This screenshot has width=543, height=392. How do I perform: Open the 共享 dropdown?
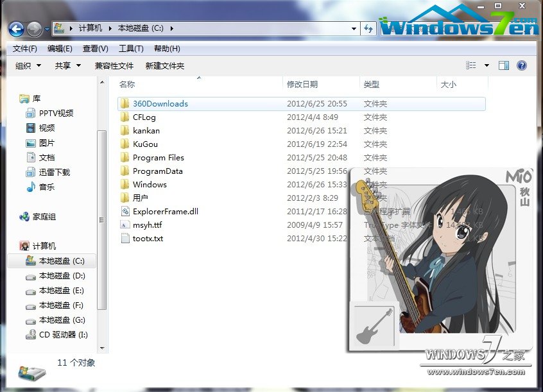tap(68, 66)
